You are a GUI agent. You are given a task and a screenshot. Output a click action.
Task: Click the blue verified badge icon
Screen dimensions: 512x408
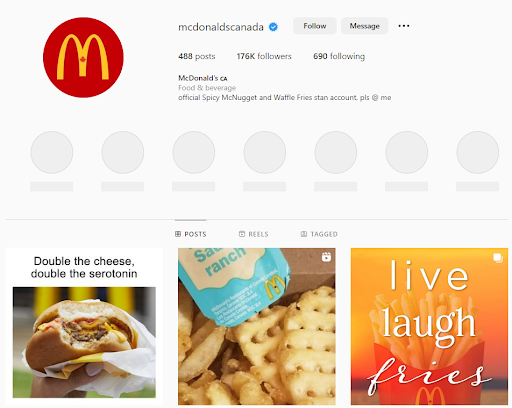(x=273, y=27)
